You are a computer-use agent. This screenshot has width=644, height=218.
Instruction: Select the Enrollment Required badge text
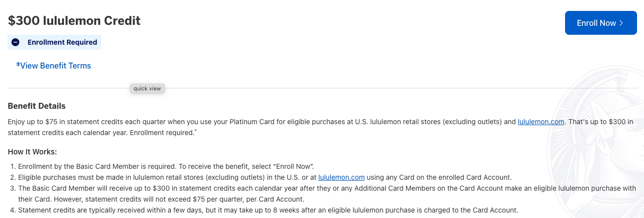[x=63, y=42]
